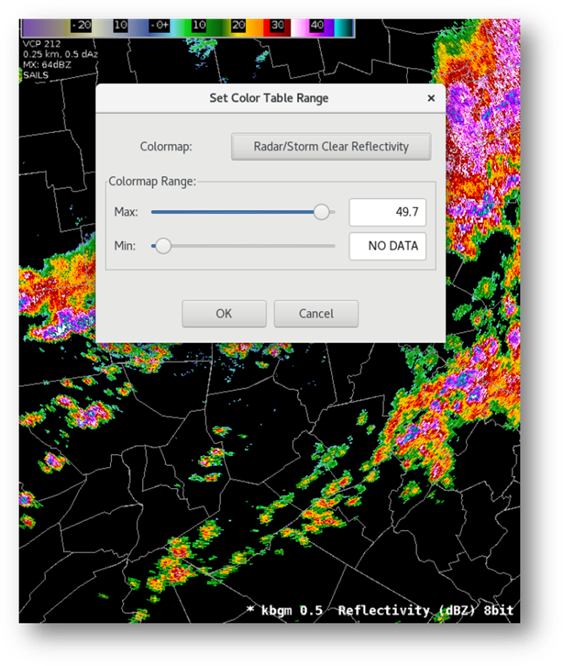Close the Set Color Table Range dialog

point(431,98)
